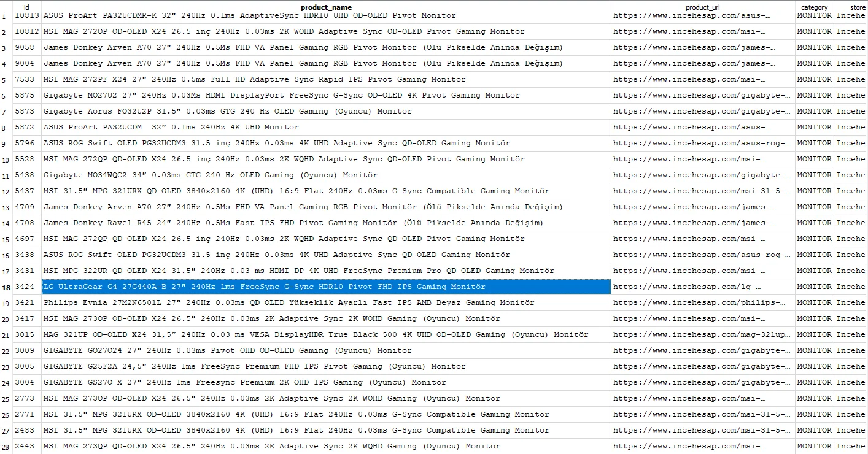868x454 pixels.
Task: Select the MONITOR category cell in row 10
Action: [815, 159]
